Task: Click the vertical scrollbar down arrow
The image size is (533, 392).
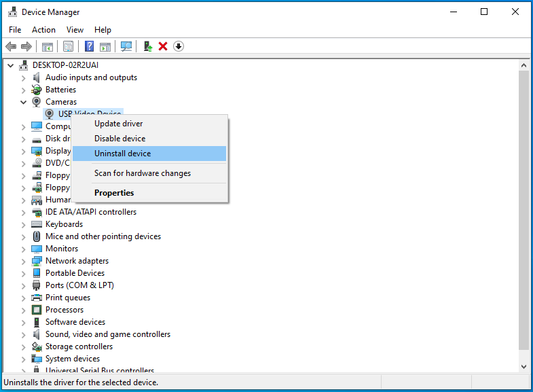Action: coord(523,367)
